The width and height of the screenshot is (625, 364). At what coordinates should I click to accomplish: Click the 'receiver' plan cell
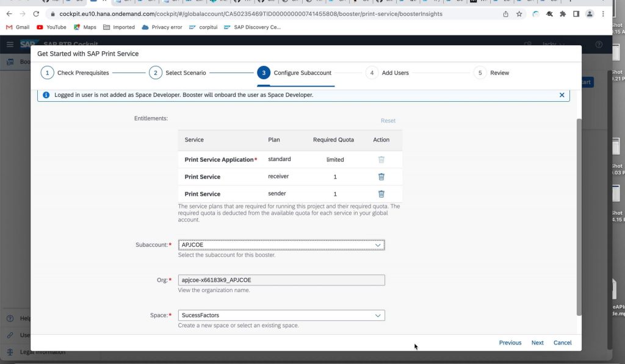pyautogui.click(x=278, y=176)
